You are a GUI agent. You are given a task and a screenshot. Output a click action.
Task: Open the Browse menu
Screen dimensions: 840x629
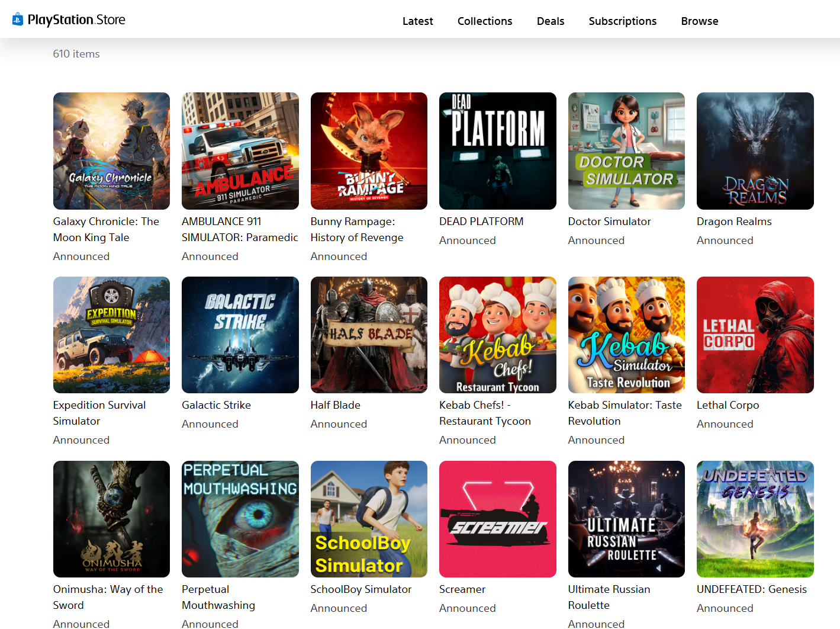tap(699, 21)
